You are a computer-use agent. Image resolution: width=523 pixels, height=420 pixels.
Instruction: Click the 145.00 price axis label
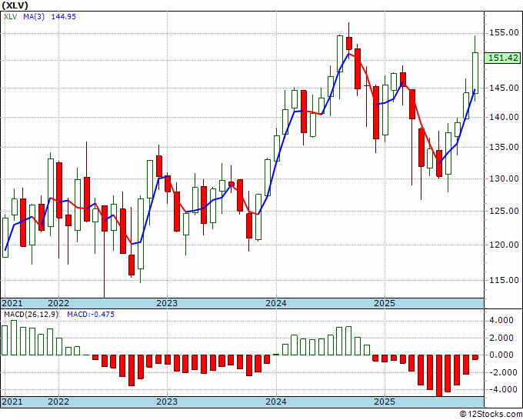[503, 88]
